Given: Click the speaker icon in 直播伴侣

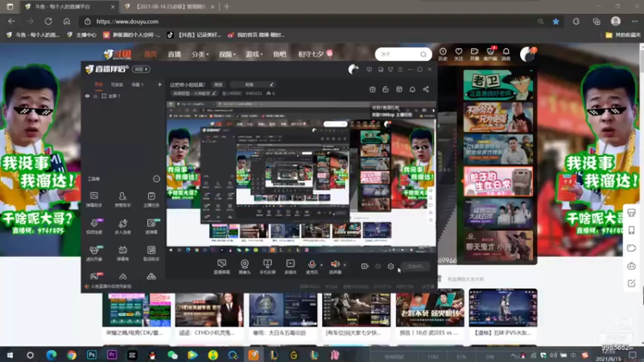Looking at the screenshot, I should click(335, 265).
